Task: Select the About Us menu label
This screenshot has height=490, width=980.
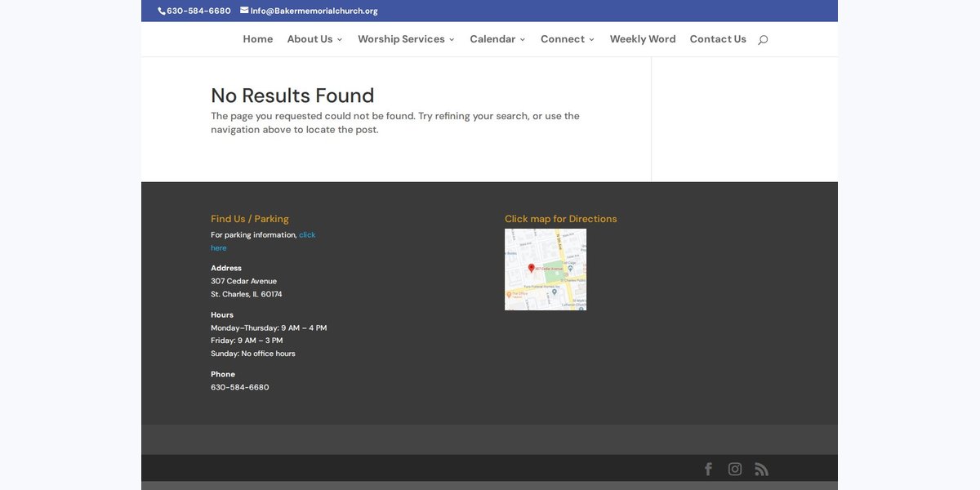Action: tap(310, 39)
